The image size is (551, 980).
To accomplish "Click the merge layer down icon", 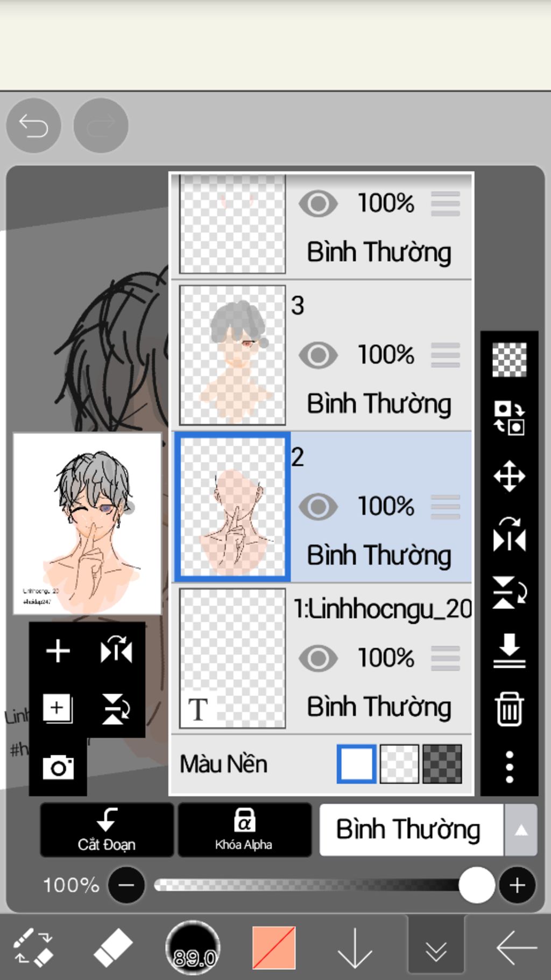I will point(509,650).
